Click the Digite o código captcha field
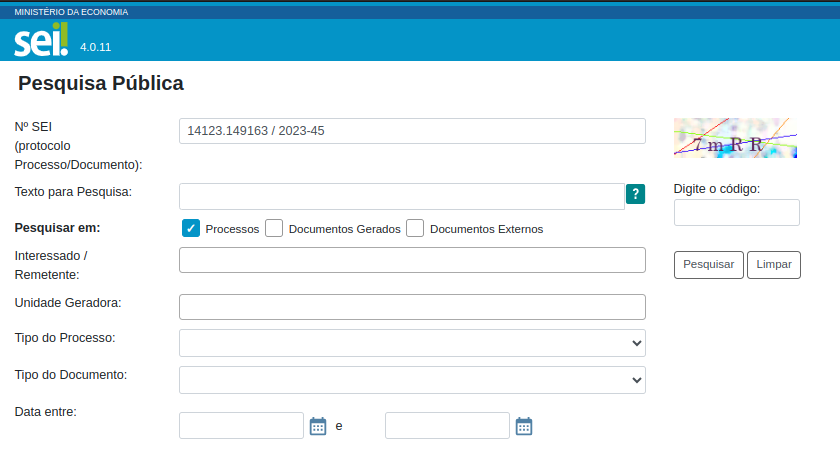 pos(736,212)
